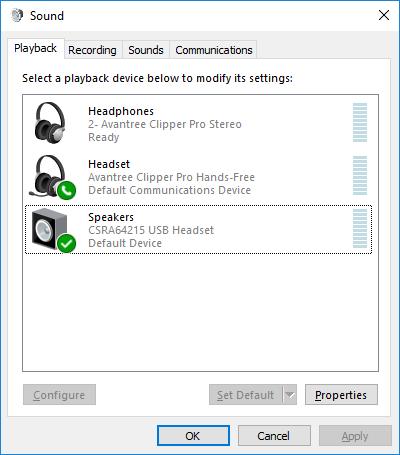The width and height of the screenshot is (400, 455).
Task: Confirm with the OK button
Action: (x=193, y=436)
